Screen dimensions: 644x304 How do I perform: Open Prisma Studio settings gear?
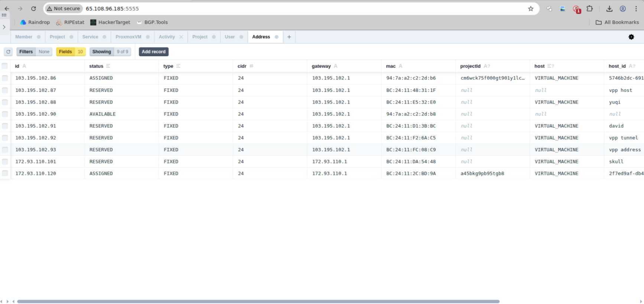pyautogui.click(x=631, y=37)
